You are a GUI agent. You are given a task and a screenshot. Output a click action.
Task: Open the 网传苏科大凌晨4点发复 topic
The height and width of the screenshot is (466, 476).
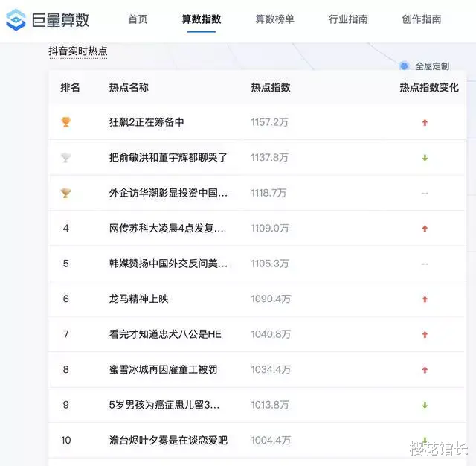pyautogui.click(x=167, y=228)
